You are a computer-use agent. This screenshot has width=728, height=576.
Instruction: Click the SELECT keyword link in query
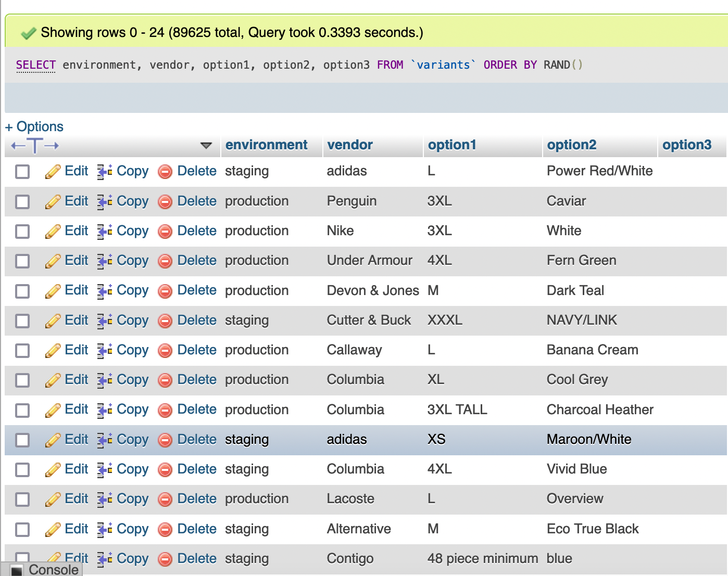pos(35,65)
